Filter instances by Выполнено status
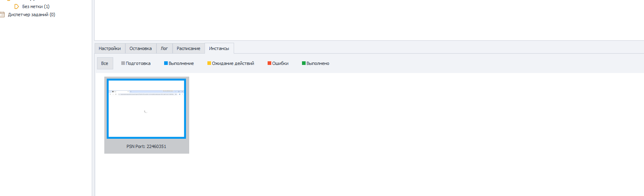This screenshot has width=644, height=196. coord(316,63)
